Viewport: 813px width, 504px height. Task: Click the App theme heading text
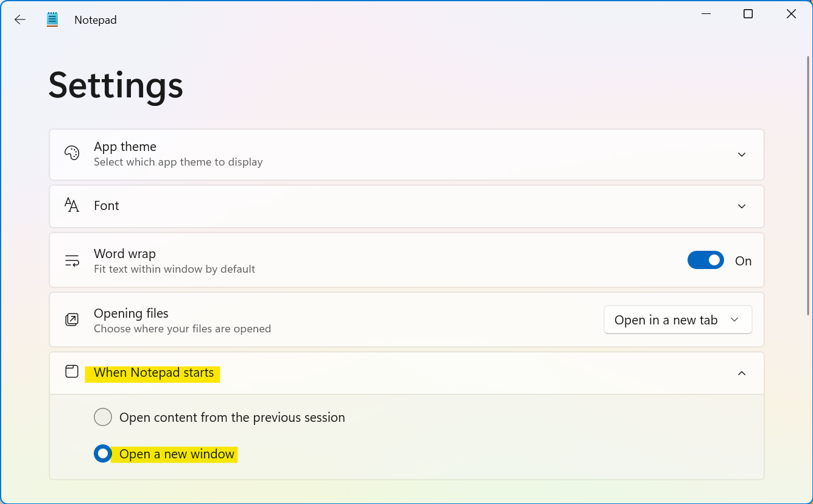(x=125, y=147)
